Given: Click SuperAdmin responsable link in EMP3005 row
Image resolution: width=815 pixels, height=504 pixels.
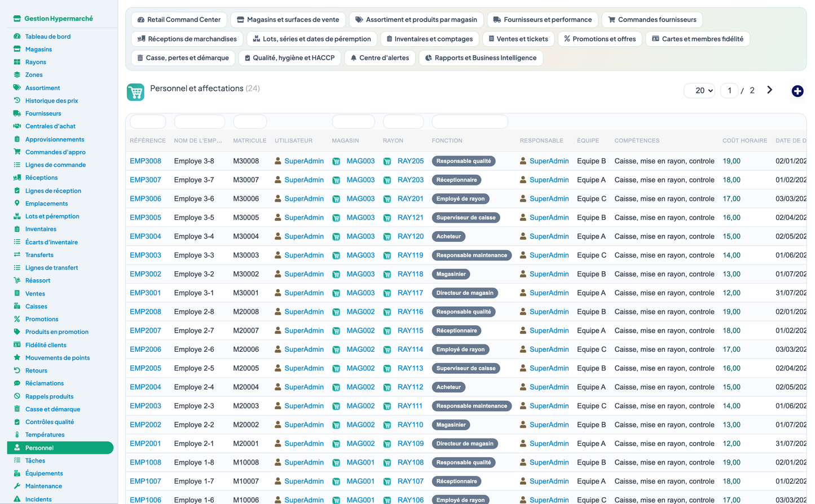Looking at the screenshot, I should click(x=549, y=218).
